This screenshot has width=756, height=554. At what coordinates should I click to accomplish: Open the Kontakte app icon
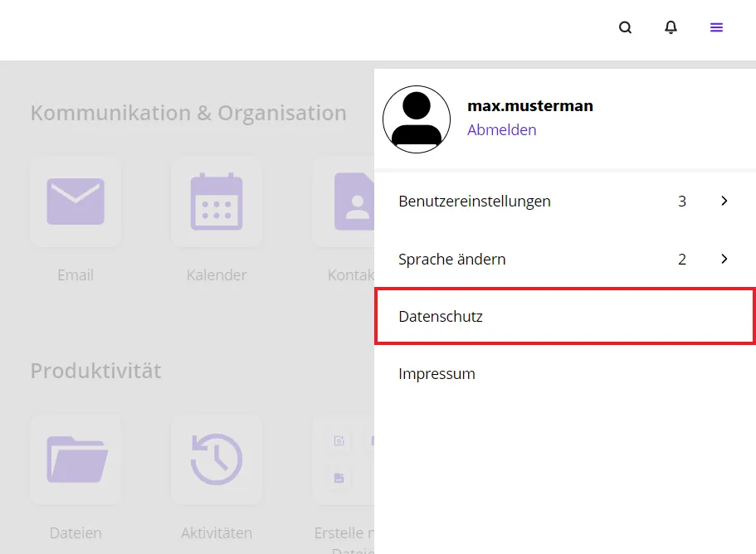355,202
